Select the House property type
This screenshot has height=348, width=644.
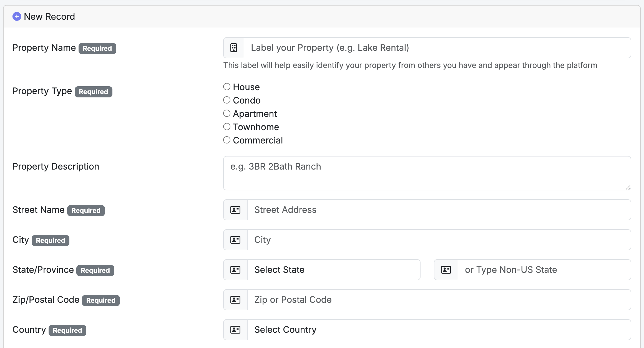click(227, 87)
